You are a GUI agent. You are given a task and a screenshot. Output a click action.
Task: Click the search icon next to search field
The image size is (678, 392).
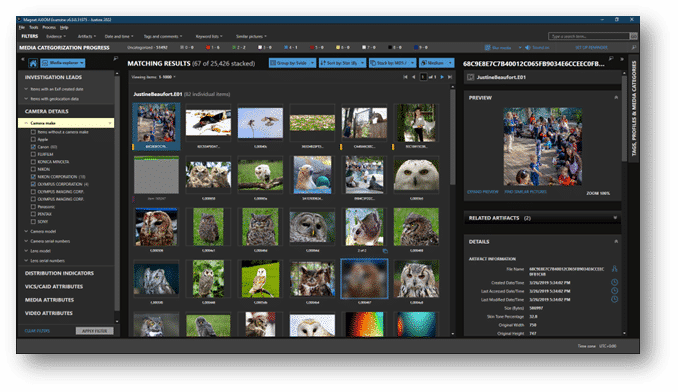click(633, 36)
